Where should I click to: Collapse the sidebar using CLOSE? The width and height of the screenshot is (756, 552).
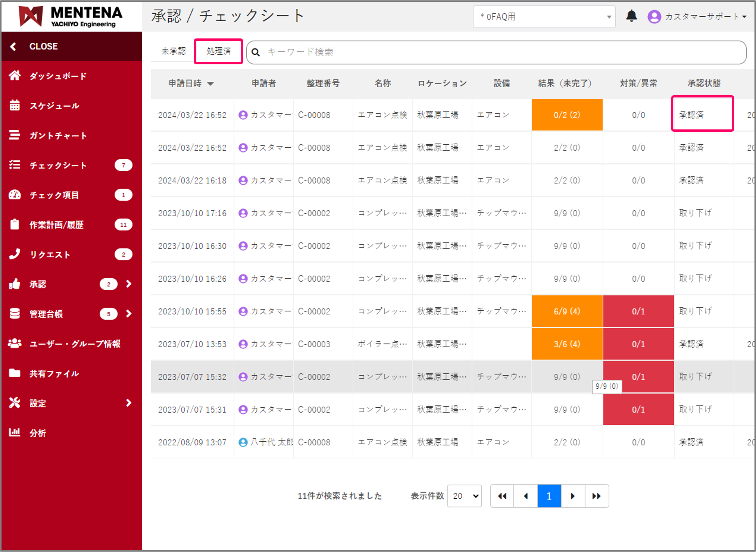[43, 46]
